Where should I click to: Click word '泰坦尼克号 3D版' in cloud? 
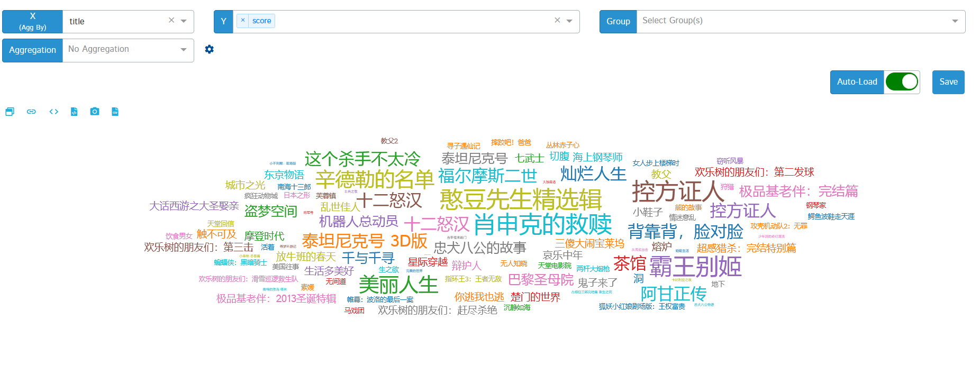(365, 241)
